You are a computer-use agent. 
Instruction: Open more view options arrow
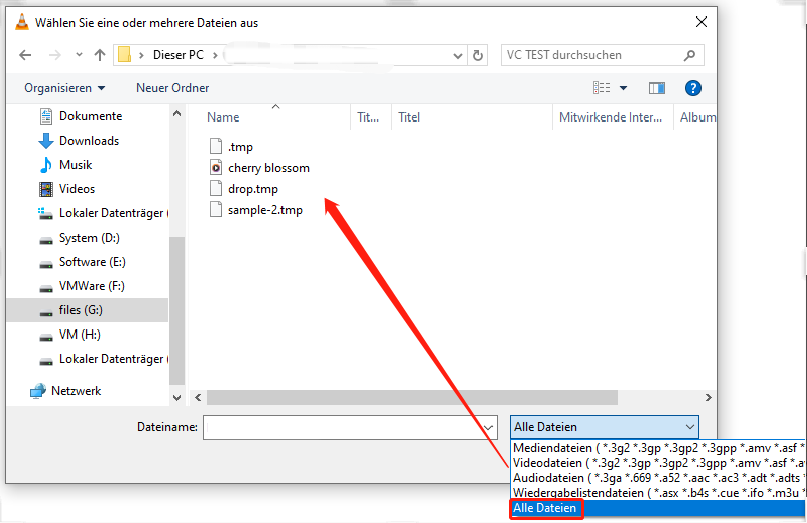(623, 88)
